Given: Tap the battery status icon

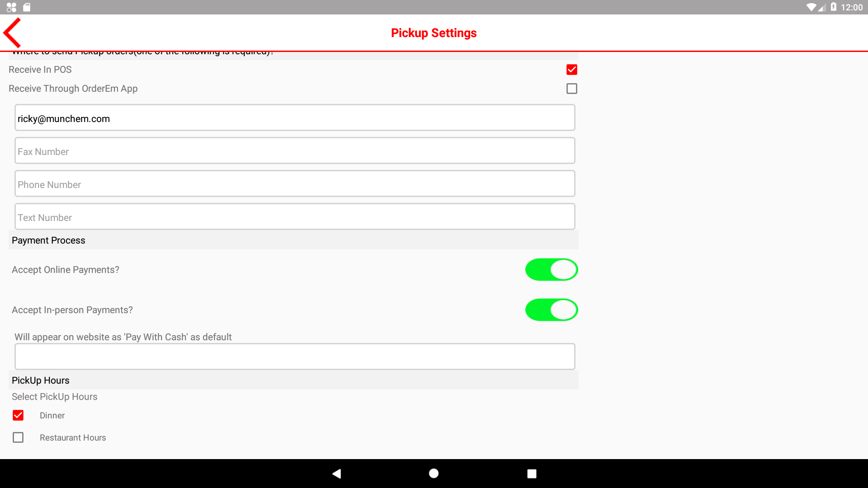Looking at the screenshot, I should tap(834, 7).
